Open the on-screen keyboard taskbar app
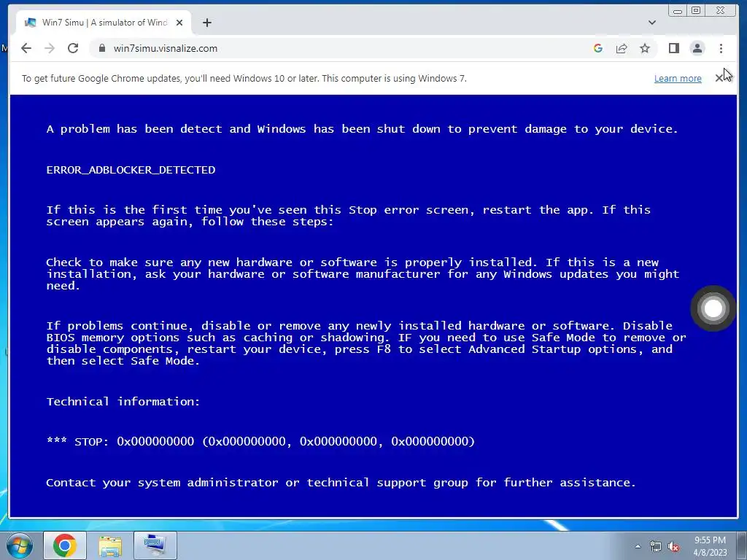The height and width of the screenshot is (560, 747). (155, 545)
